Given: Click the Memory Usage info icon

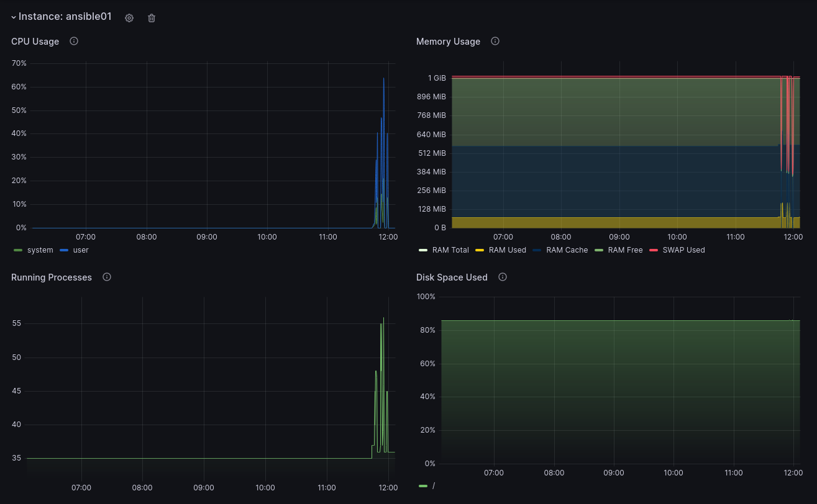Looking at the screenshot, I should tap(495, 41).
